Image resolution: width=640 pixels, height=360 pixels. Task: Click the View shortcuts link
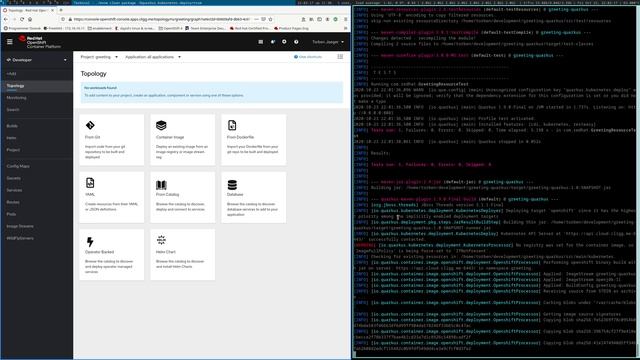pyautogui.click(x=308, y=57)
